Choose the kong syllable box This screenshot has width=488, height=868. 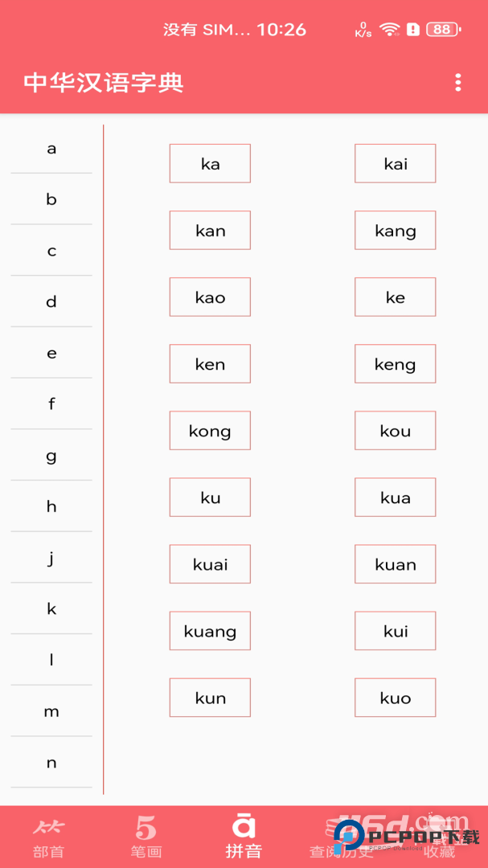point(210,430)
